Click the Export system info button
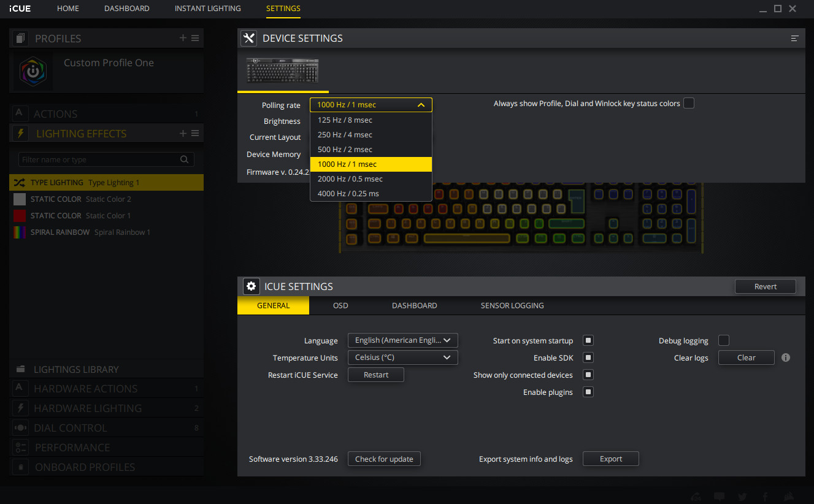The image size is (814, 504). [611, 459]
